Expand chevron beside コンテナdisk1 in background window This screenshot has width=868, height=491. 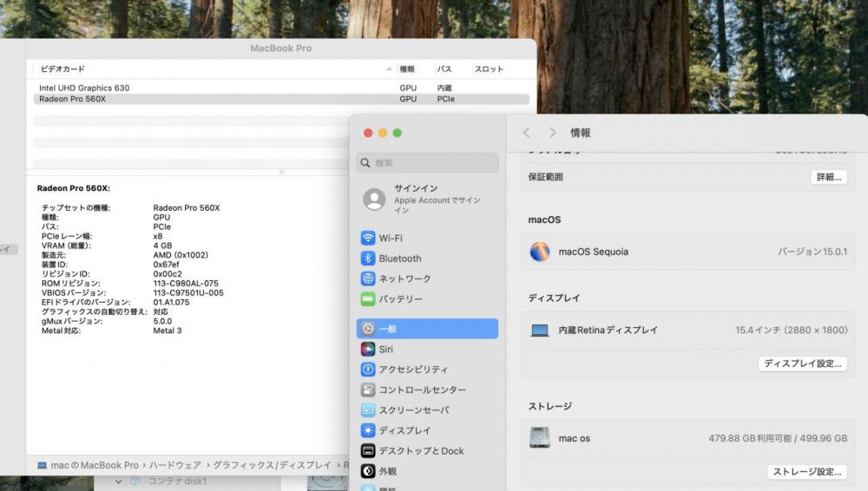[x=118, y=481]
